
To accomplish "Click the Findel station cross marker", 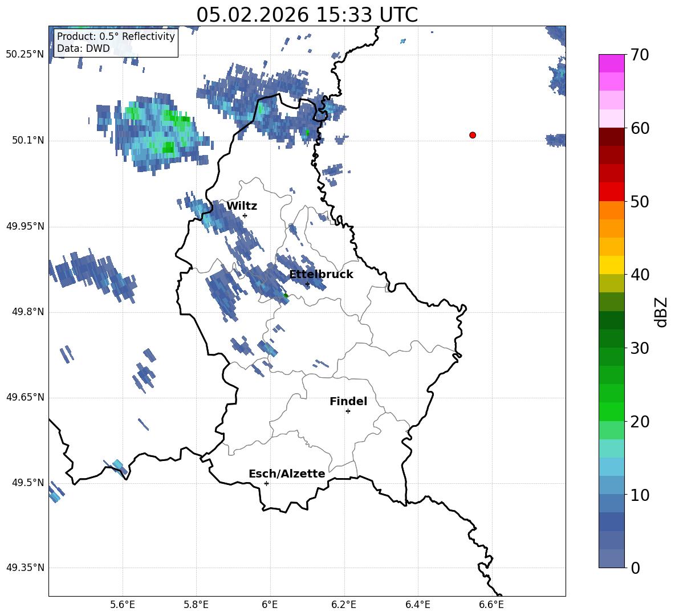I will coord(348,411).
